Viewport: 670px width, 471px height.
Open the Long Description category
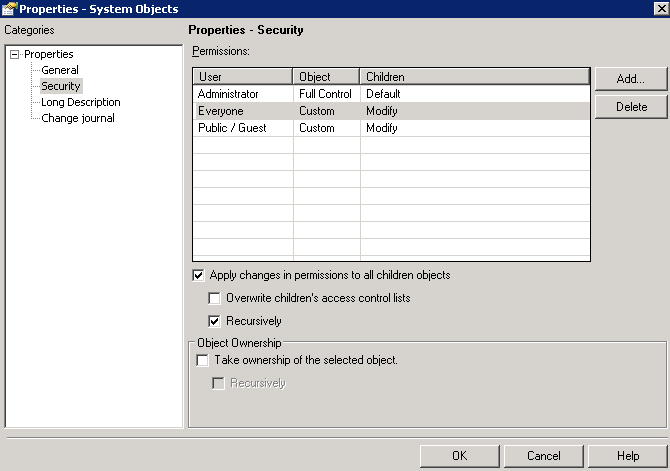click(x=80, y=102)
